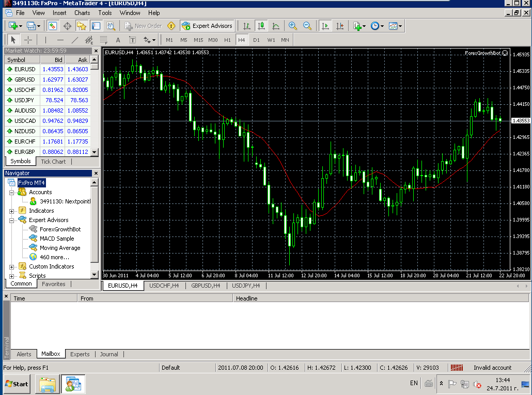Click the globe icon beside 460 more

tap(33, 257)
